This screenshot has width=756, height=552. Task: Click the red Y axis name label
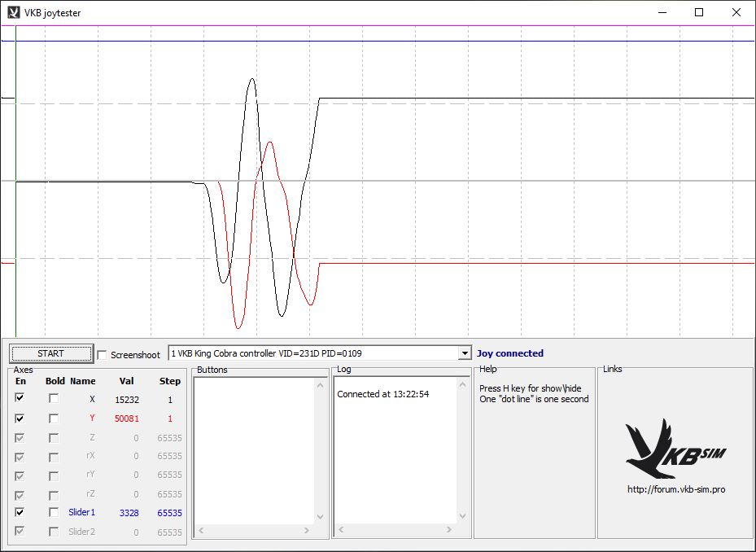point(92,418)
